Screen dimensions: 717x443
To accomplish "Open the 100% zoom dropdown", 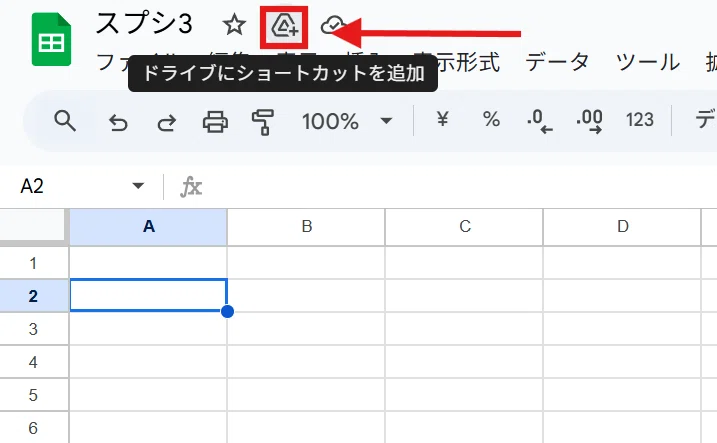I will tap(346, 121).
